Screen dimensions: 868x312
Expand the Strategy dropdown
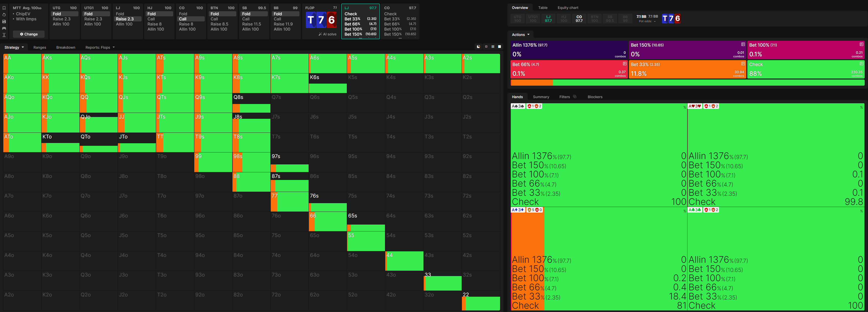point(14,47)
